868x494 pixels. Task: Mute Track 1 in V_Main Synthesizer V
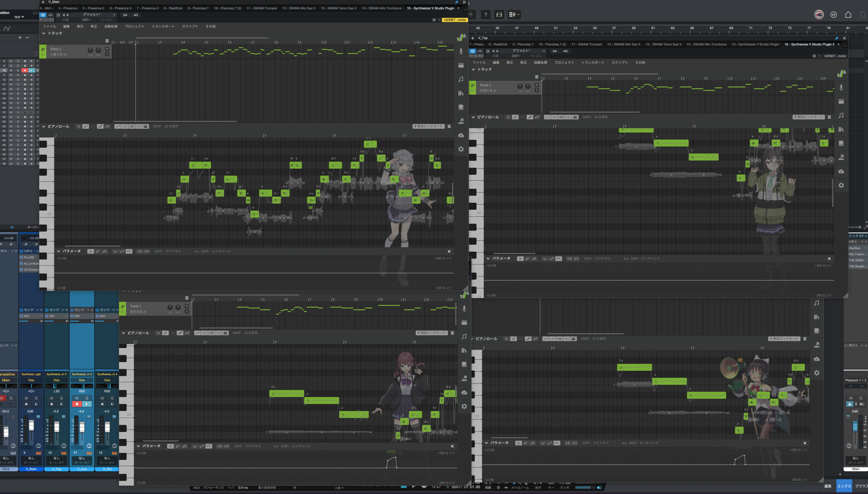[x=107, y=49]
